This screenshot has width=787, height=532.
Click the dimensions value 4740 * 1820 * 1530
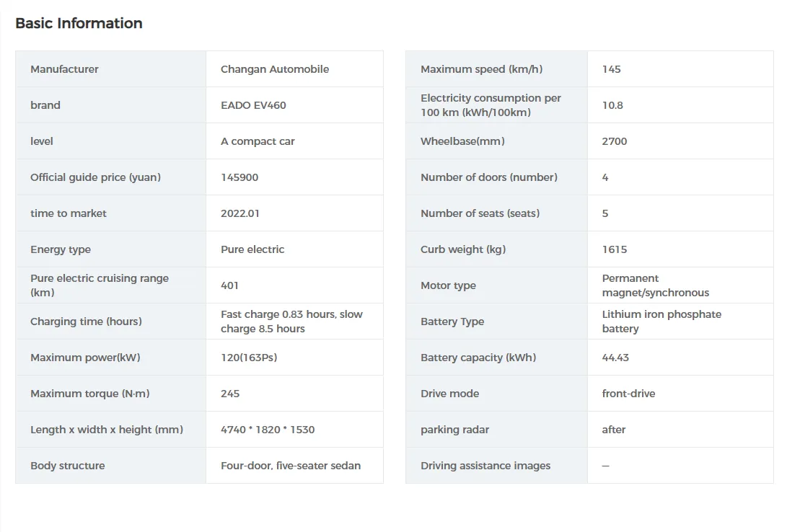[268, 430]
